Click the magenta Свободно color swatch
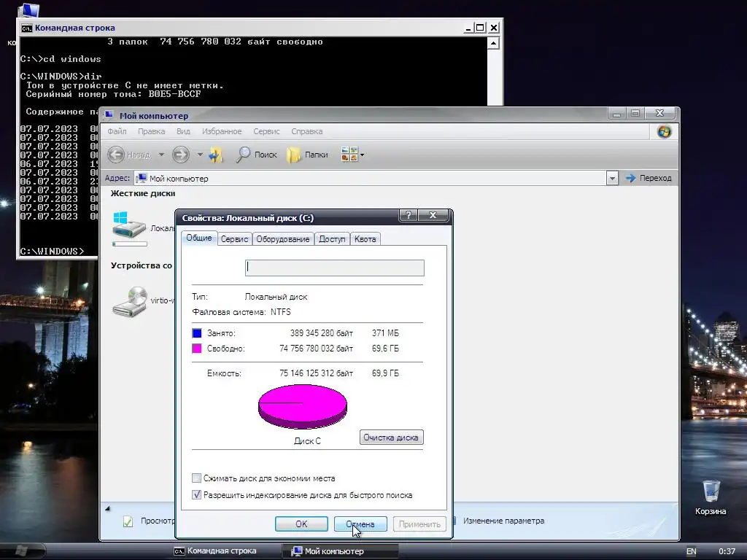 (x=197, y=348)
